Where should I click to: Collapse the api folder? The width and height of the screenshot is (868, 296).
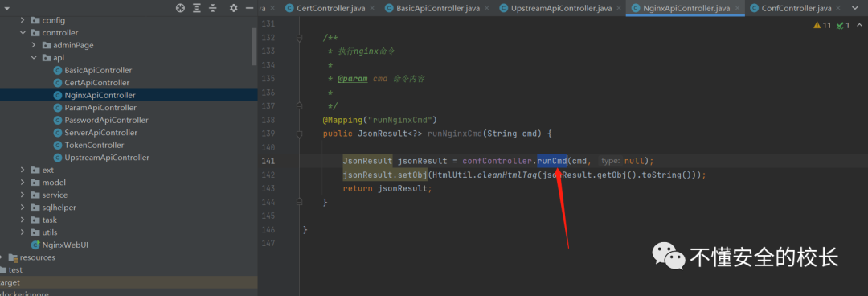[34, 58]
